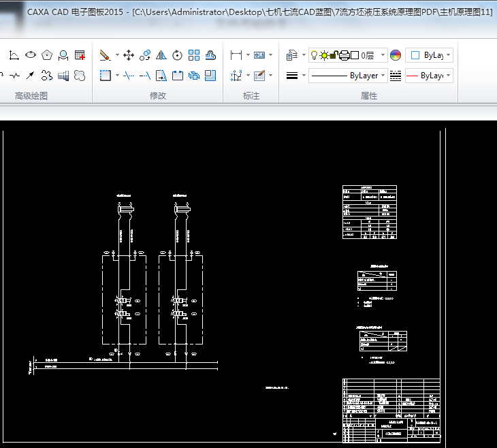The width and height of the screenshot is (497, 448).
Task: Open the color wheel picker
Action: pos(396,55)
